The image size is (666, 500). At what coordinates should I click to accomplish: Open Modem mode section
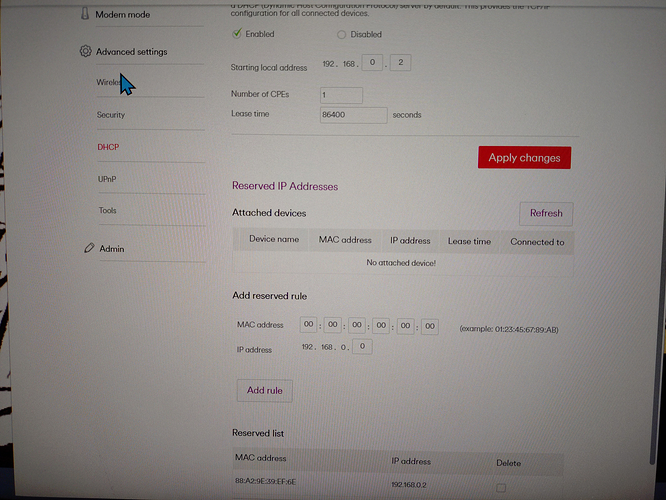tap(122, 14)
